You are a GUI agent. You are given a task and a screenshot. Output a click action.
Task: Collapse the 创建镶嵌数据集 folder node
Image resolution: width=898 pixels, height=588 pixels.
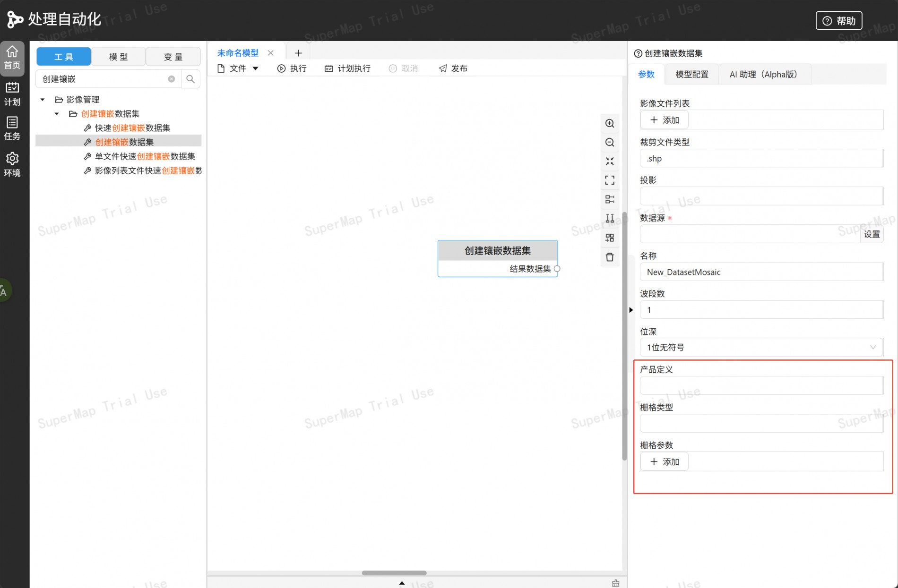(57, 113)
